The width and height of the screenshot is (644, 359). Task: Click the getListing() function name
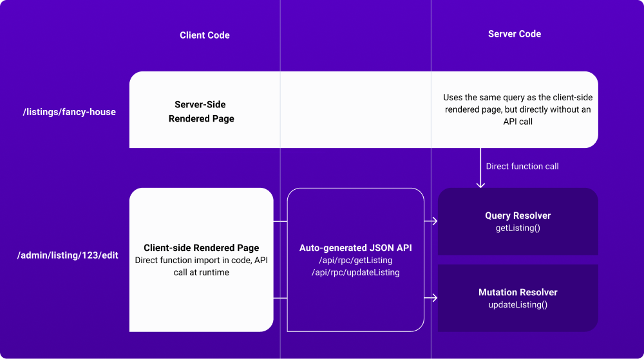pyautogui.click(x=518, y=228)
